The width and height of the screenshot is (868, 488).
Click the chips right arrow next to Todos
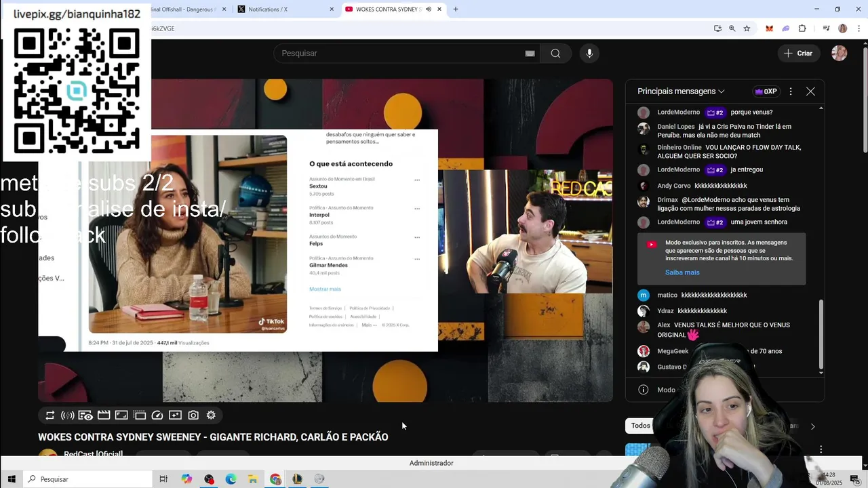click(x=812, y=426)
